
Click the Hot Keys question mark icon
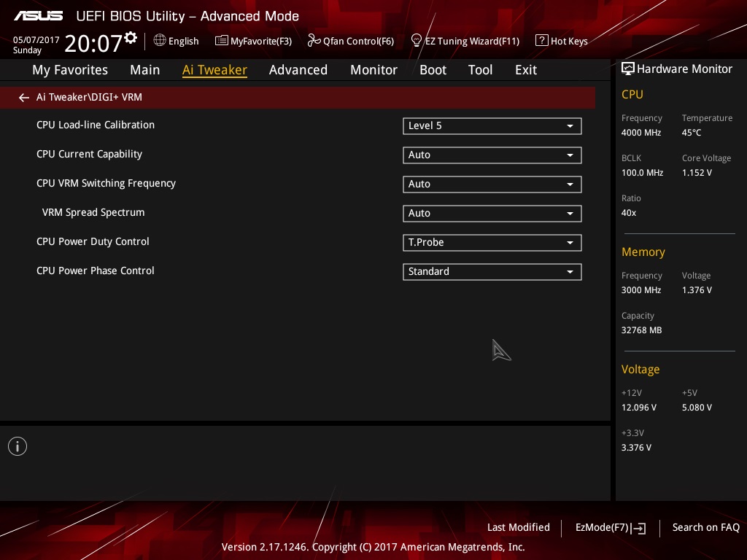click(542, 40)
